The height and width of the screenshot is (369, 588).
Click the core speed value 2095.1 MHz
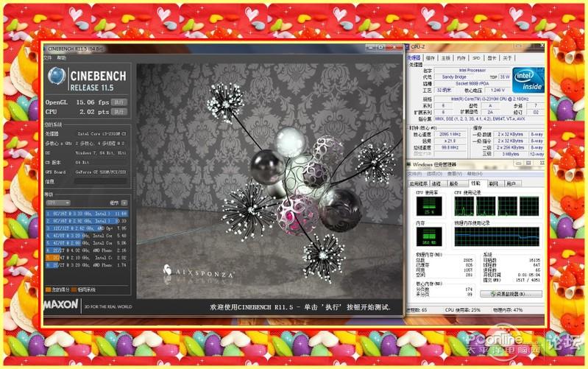(450, 134)
